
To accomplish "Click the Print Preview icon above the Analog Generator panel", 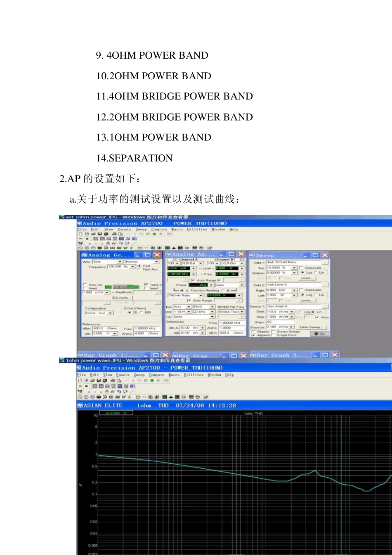I will (x=120, y=234).
